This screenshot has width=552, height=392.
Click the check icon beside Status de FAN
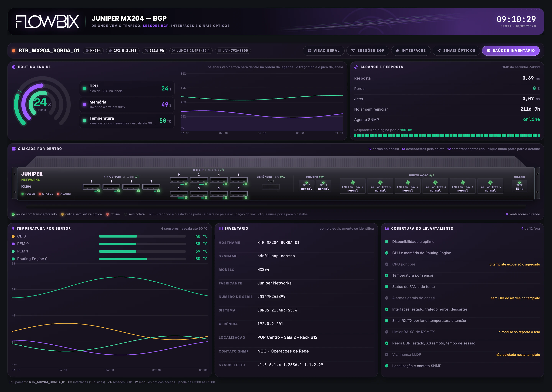[387, 287]
